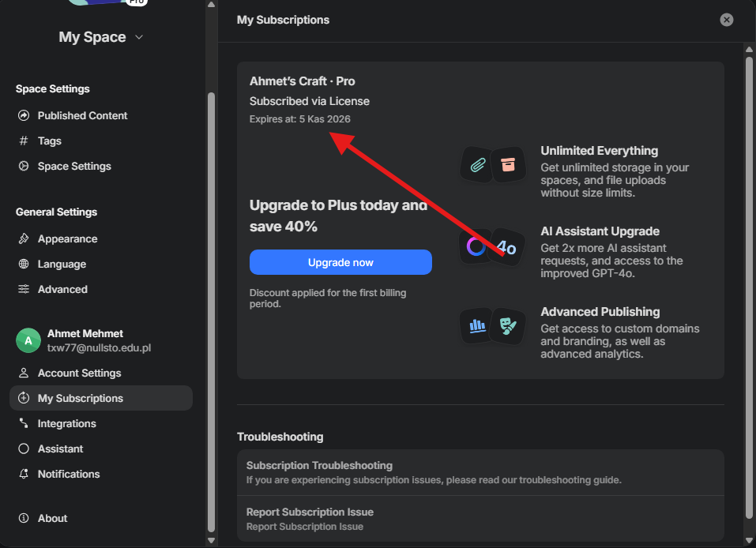This screenshot has height=548, width=756.
Task: Click the Advanced Publishing analytics chart icon
Action: (x=477, y=326)
